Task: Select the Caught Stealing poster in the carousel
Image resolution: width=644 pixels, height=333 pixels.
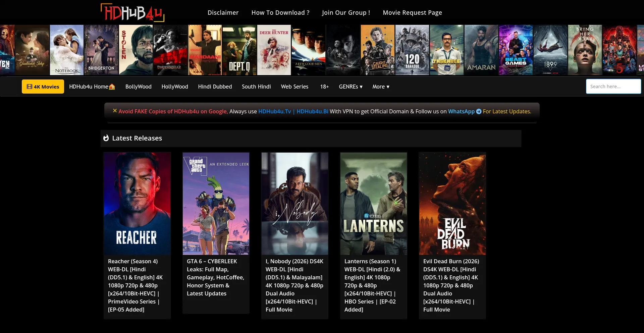Action: [378, 50]
